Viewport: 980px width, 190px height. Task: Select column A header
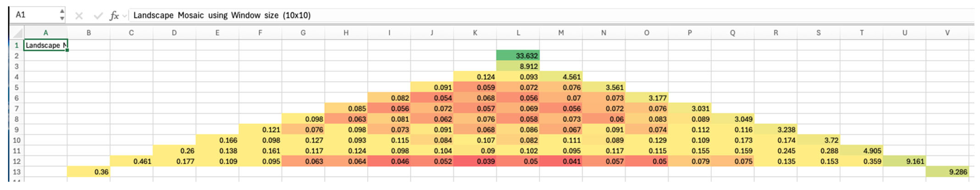(x=46, y=33)
